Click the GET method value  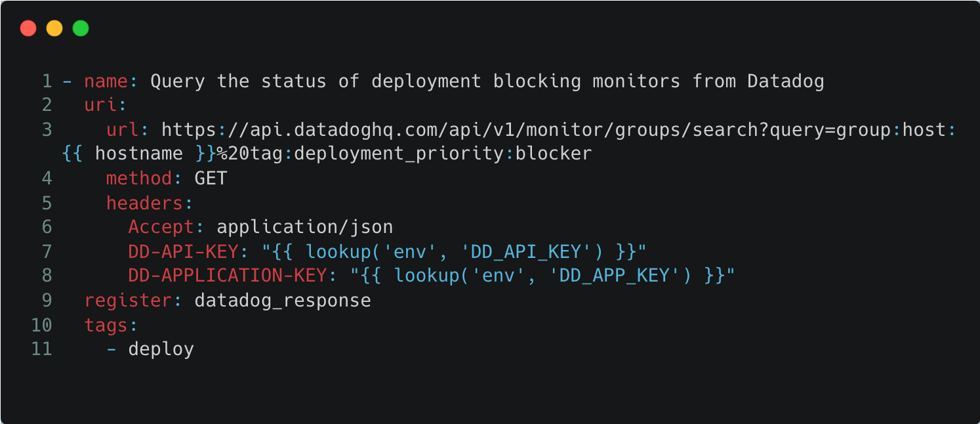(211, 178)
